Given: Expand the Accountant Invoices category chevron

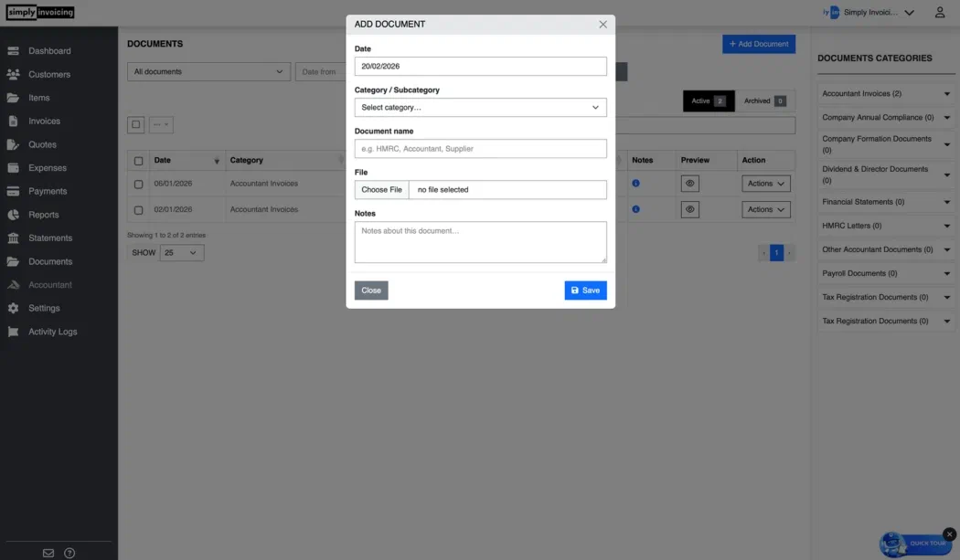Looking at the screenshot, I should click(x=948, y=92).
